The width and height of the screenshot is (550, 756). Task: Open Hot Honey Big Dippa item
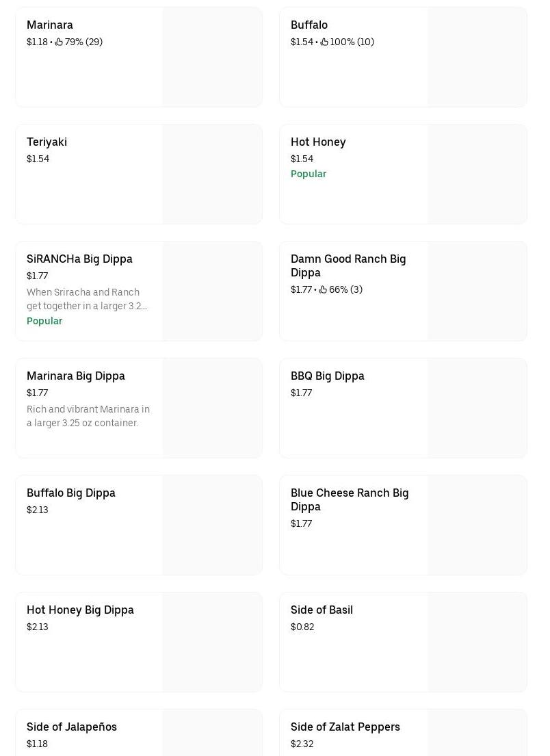click(x=80, y=610)
